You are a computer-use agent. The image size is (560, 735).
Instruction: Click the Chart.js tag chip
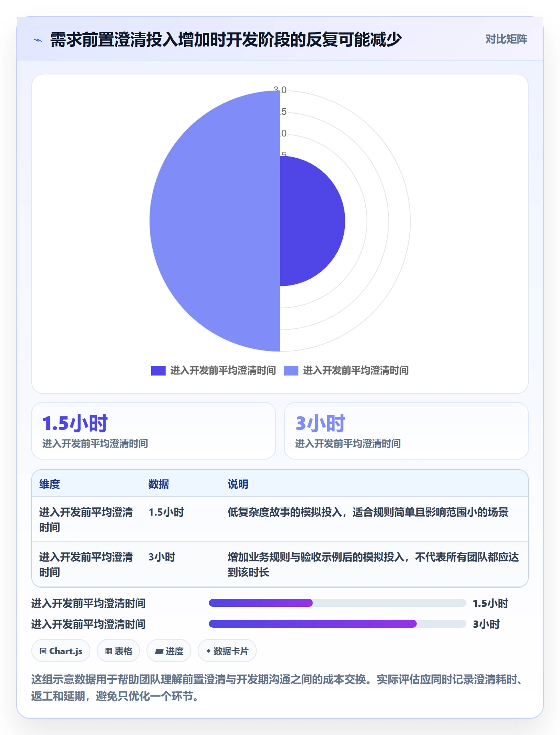click(61, 651)
